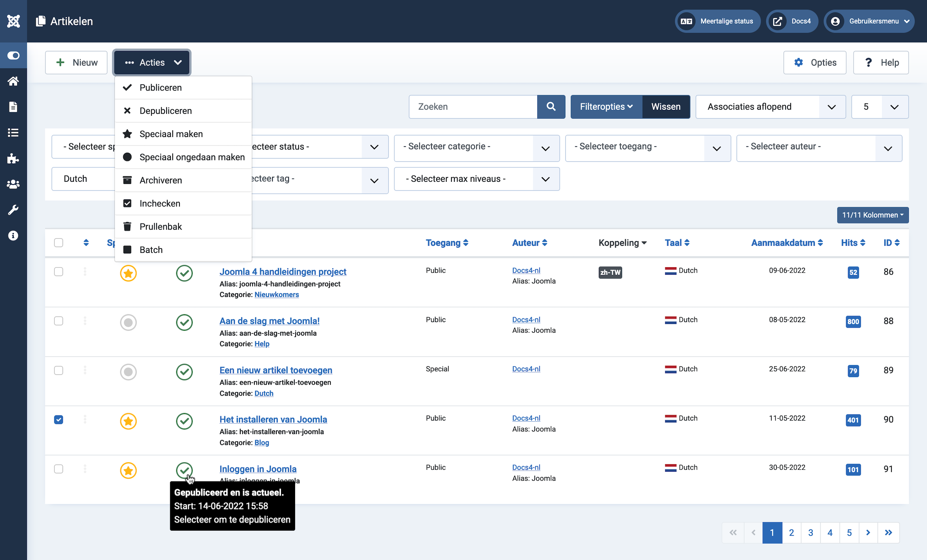Screen dimensions: 927x560
Task: Choose Speciaal ongedaan maken from menu
Action: pyautogui.click(x=183, y=157)
